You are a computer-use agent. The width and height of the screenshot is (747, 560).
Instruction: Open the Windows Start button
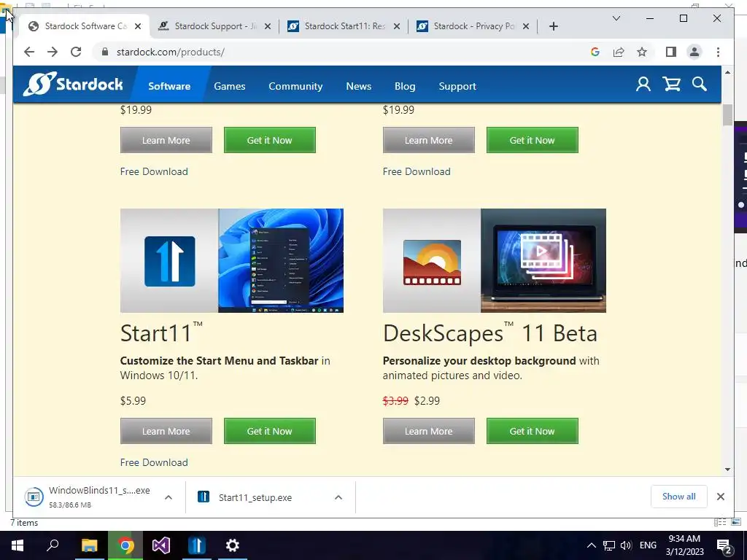click(18, 545)
